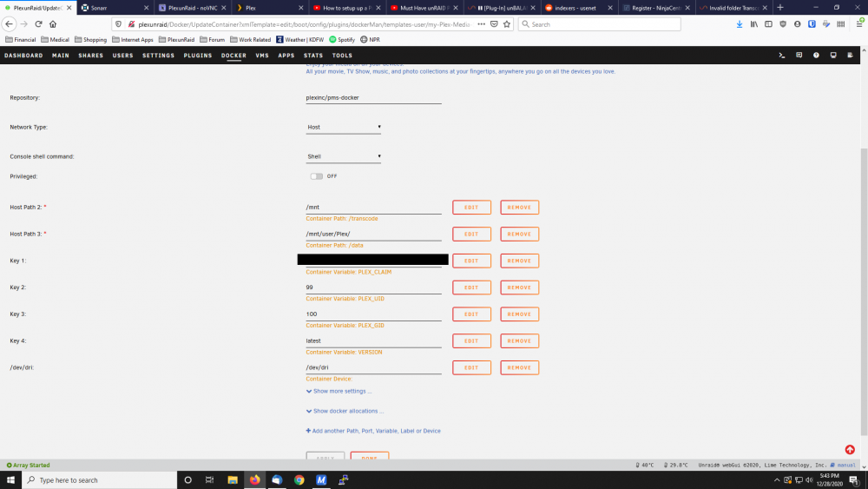The image size is (868, 489).
Task: Open the Main menu
Action: point(61,56)
